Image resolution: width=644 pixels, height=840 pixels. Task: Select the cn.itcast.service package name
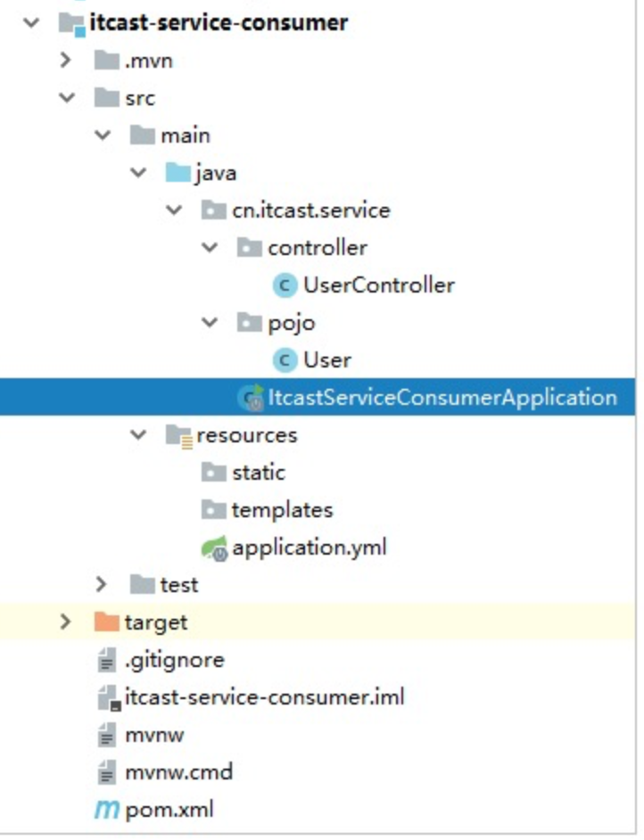pos(310,210)
